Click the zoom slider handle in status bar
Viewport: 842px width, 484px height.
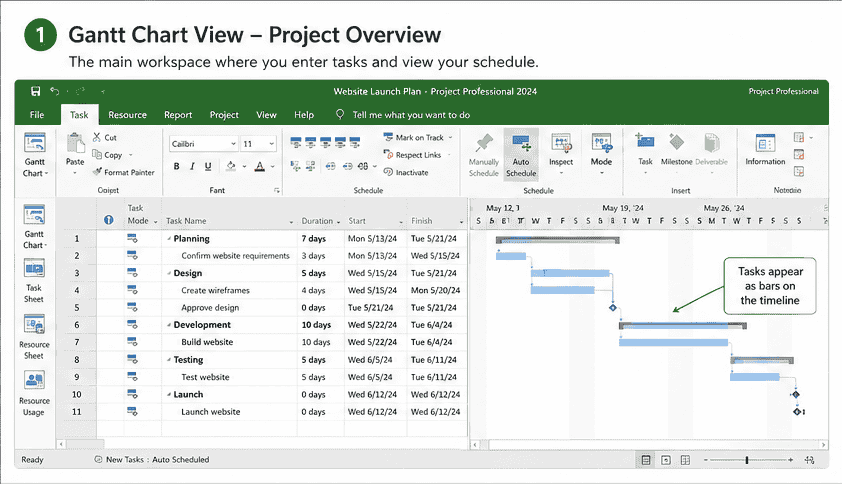[747, 460]
